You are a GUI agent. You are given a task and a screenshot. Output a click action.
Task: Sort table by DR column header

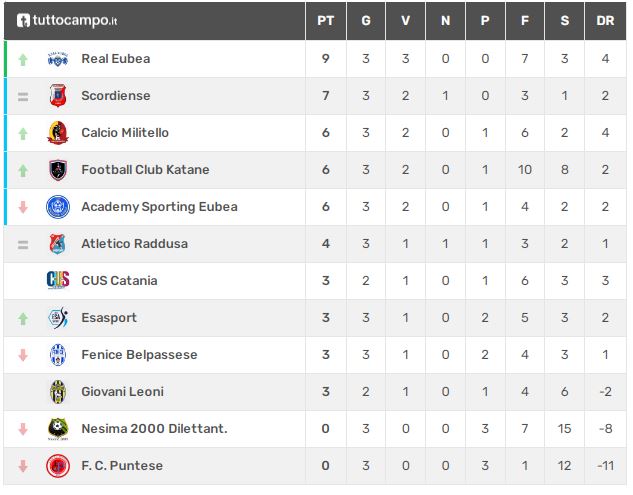click(x=605, y=21)
